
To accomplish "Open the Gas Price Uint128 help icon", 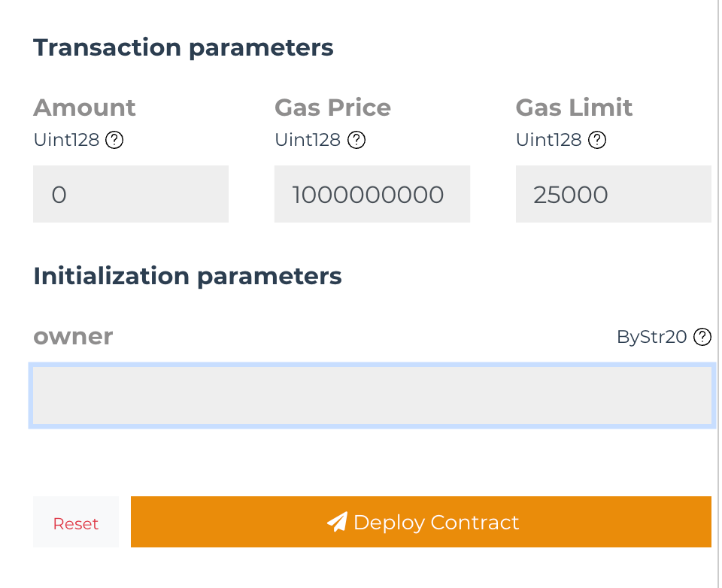I will tap(356, 140).
